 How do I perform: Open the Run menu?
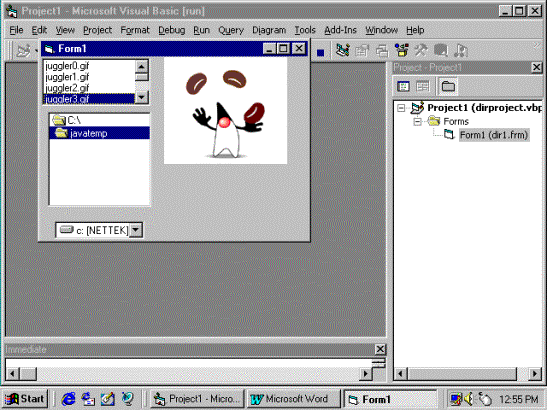pyautogui.click(x=201, y=30)
